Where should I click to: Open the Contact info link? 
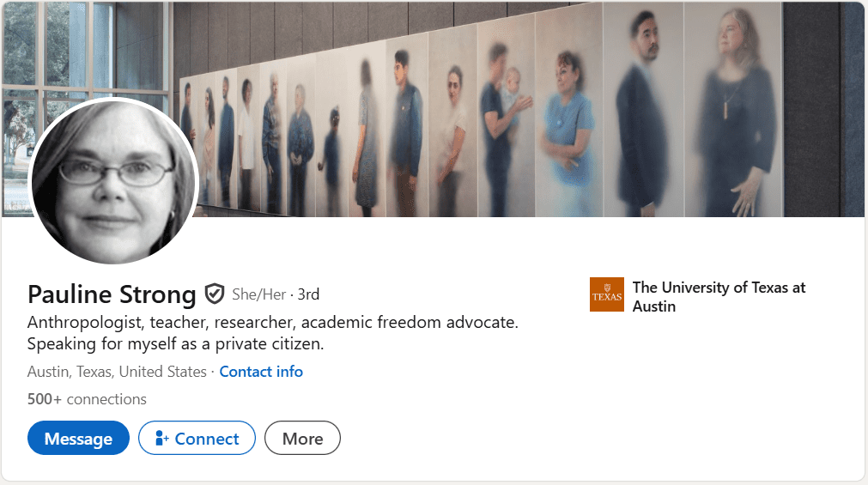(261, 372)
